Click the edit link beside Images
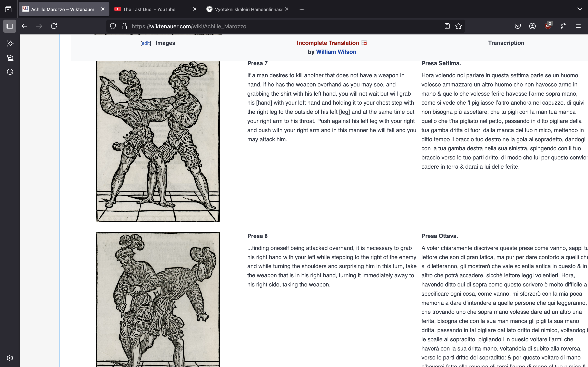This screenshot has height=367, width=588. 146,43
